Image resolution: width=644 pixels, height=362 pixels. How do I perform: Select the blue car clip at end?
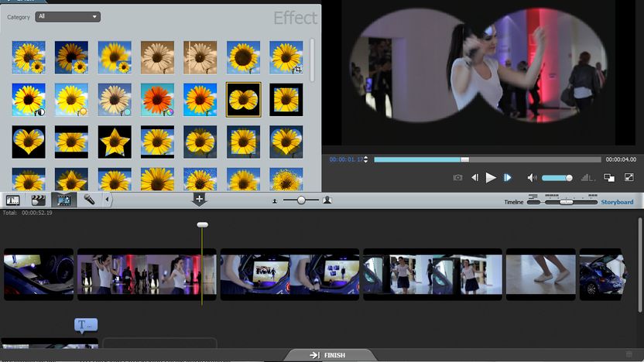[602, 274]
